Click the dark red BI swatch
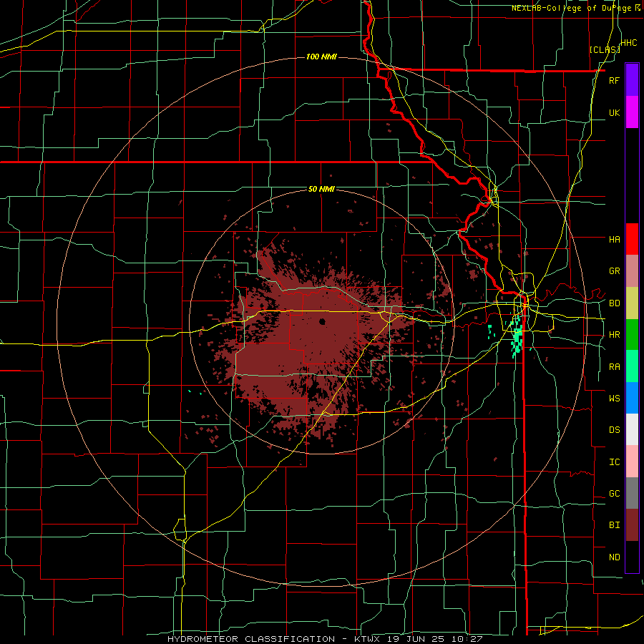The height and width of the screenshot is (644, 644). tap(632, 525)
